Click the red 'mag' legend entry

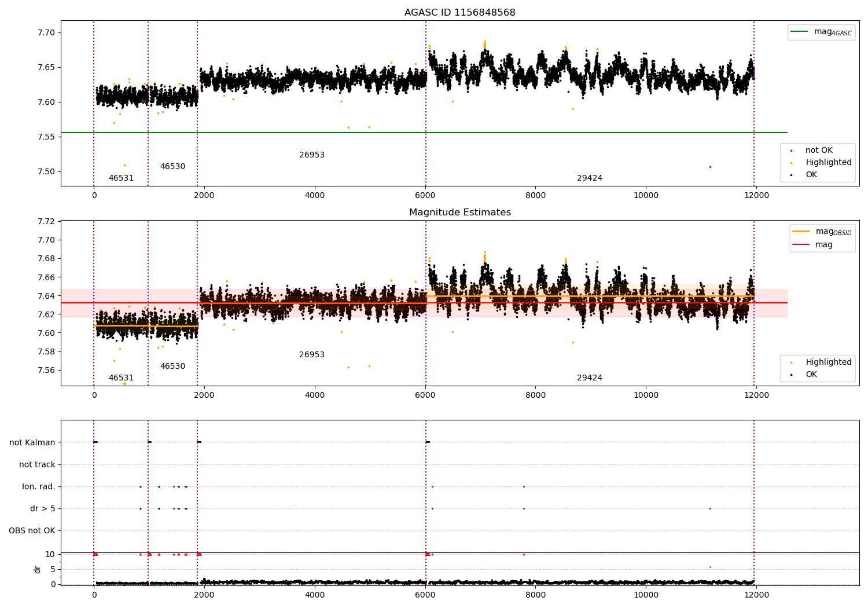coord(813,245)
